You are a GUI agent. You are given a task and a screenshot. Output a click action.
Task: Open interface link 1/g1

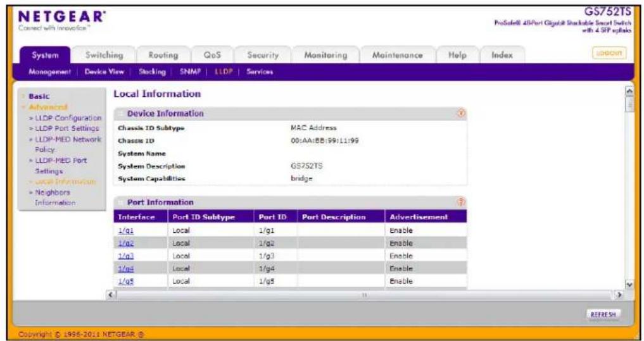coord(125,231)
